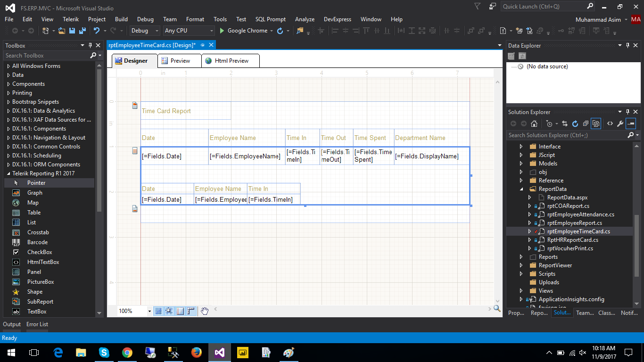Toggle the grid display button in designer
This screenshot has height=362, width=644.
[x=158, y=311]
